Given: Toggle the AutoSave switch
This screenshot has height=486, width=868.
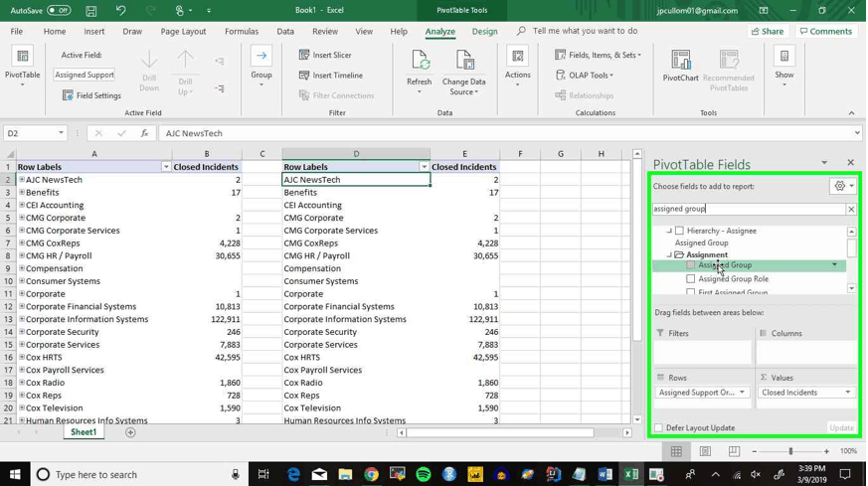Looking at the screenshot, I should tap(59, 11).
